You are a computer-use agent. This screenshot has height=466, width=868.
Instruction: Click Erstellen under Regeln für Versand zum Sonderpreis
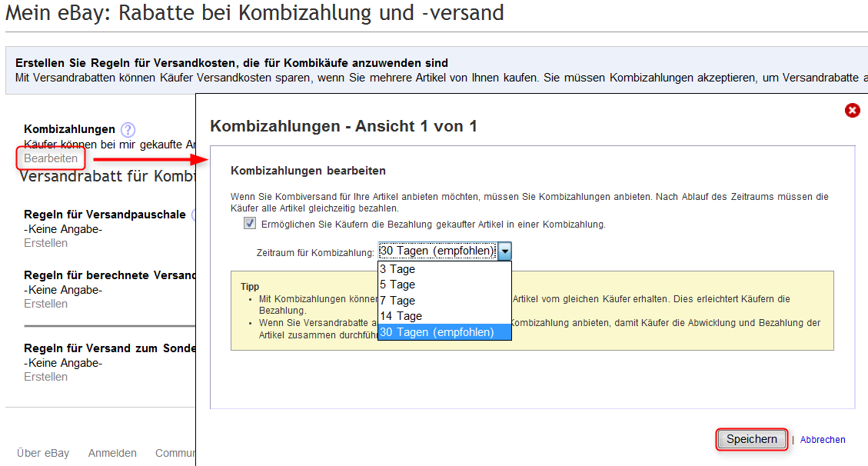(45, 377)
